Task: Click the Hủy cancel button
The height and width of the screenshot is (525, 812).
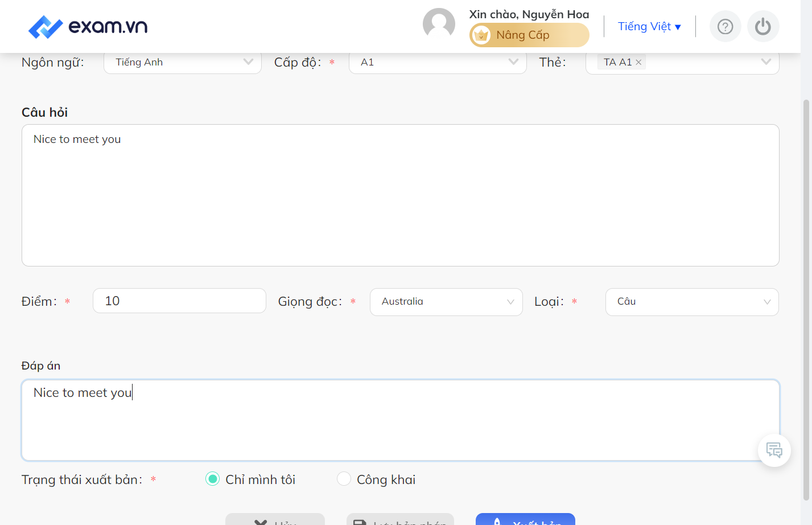Action: coord(275,519)
